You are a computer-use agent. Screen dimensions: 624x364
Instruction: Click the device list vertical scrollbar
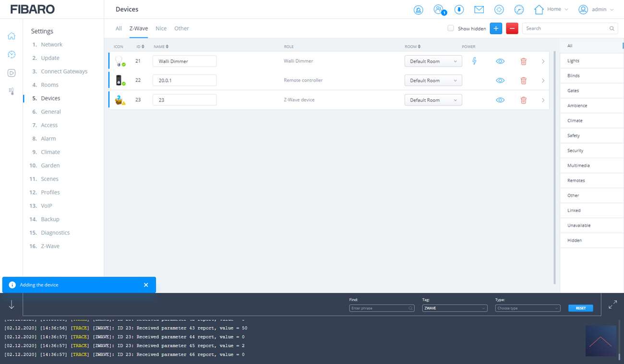[555, 163]
